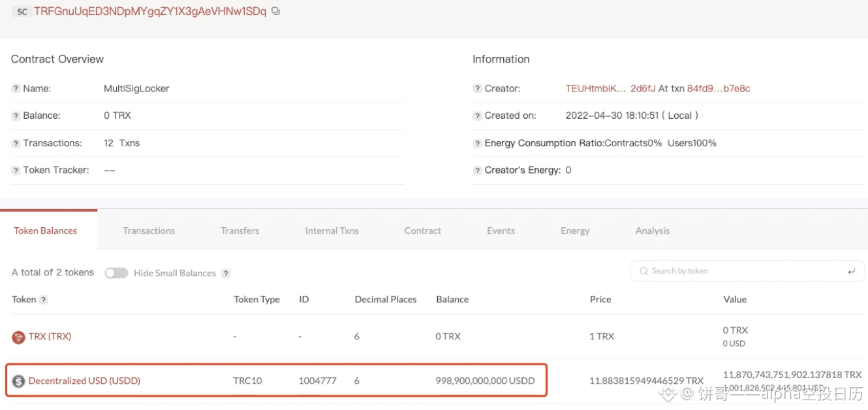Switch to the Events tab
The height and width of the screenshot is (410, 868).
501,230
